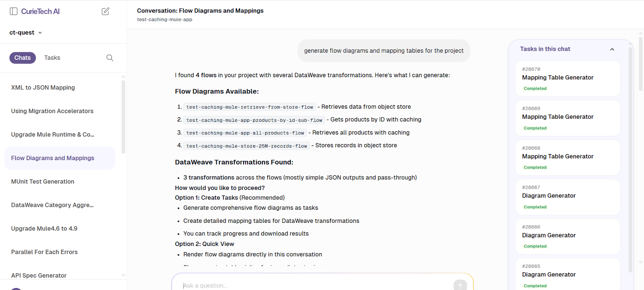
Task: Select the Completed status badge on task #28670
Action: click(x=535, y=88)
